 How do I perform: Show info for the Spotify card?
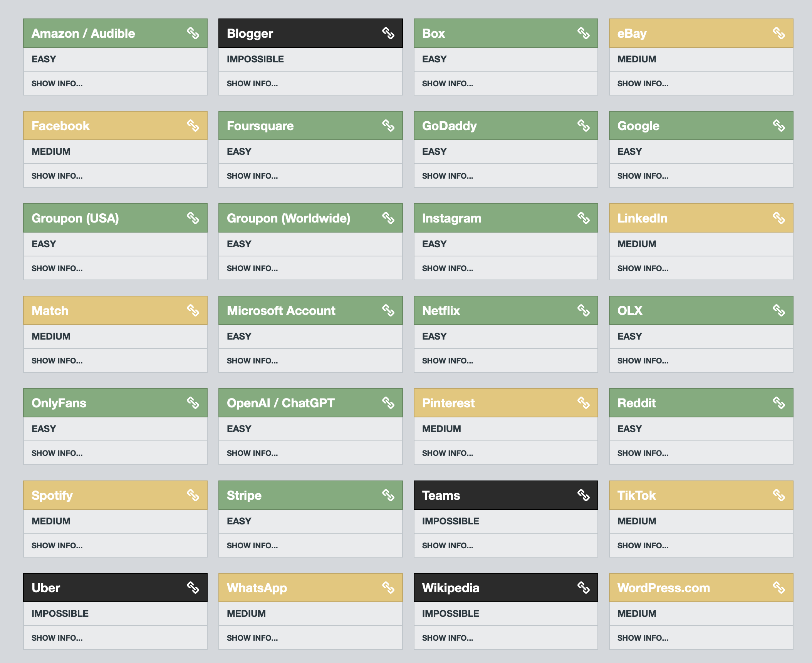[57, 546]
